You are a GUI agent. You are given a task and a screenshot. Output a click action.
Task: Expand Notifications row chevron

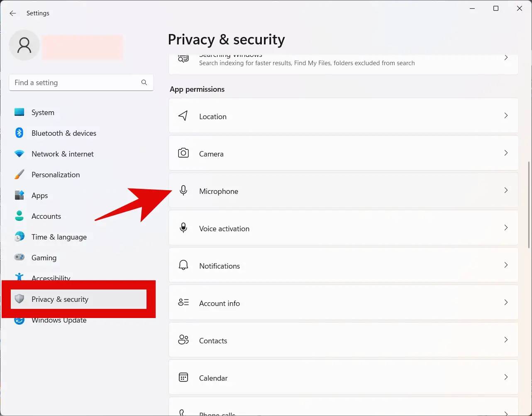tap(506, 265)
